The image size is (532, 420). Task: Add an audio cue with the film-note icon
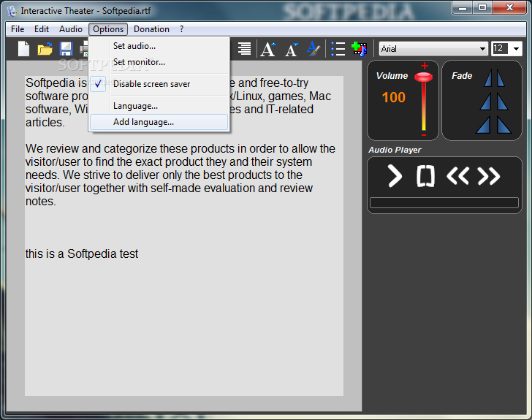coord(360,49)
